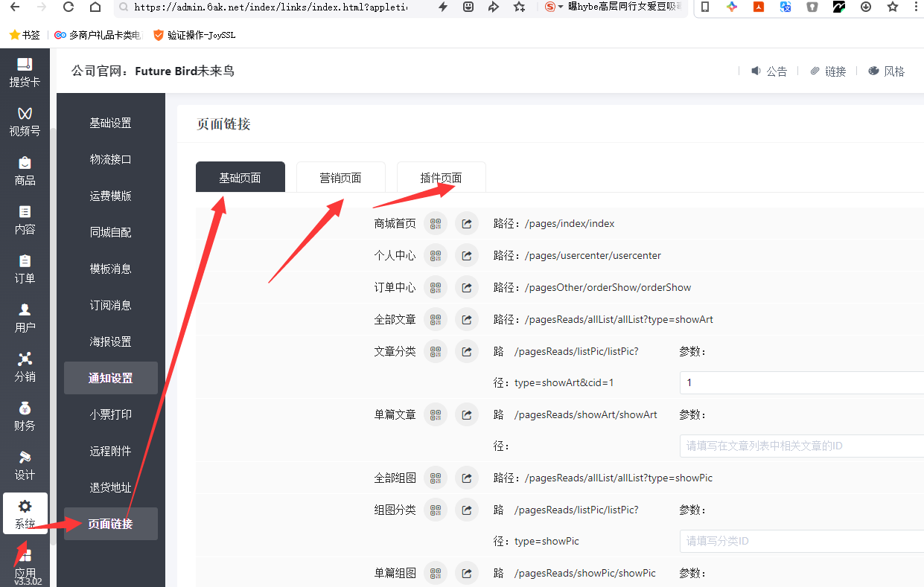The height and width of the screenshot is (587, 924).
Task: Switch to 插件页面 tab
Action: [x=441, y=178]
